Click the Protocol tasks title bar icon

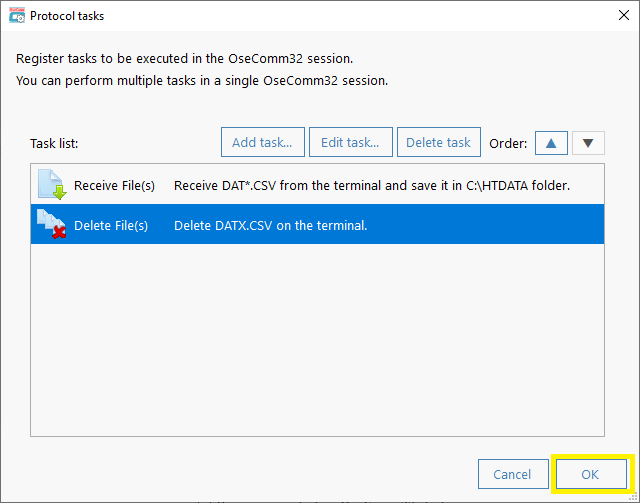tap(17, 16)
